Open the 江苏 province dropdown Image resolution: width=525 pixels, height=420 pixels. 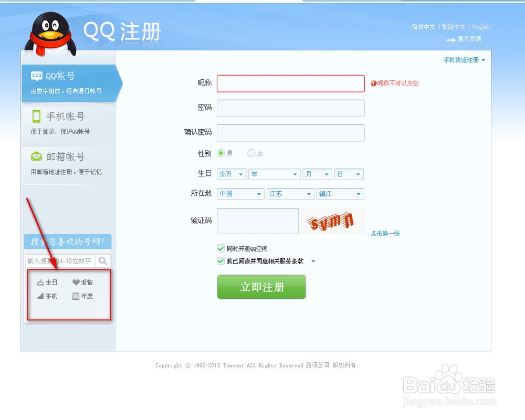pyautogui.click(x=290, y=194)
